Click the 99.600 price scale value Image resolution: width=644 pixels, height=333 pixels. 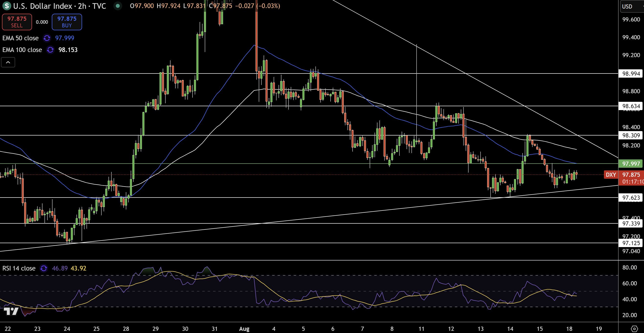pos(631,20)
